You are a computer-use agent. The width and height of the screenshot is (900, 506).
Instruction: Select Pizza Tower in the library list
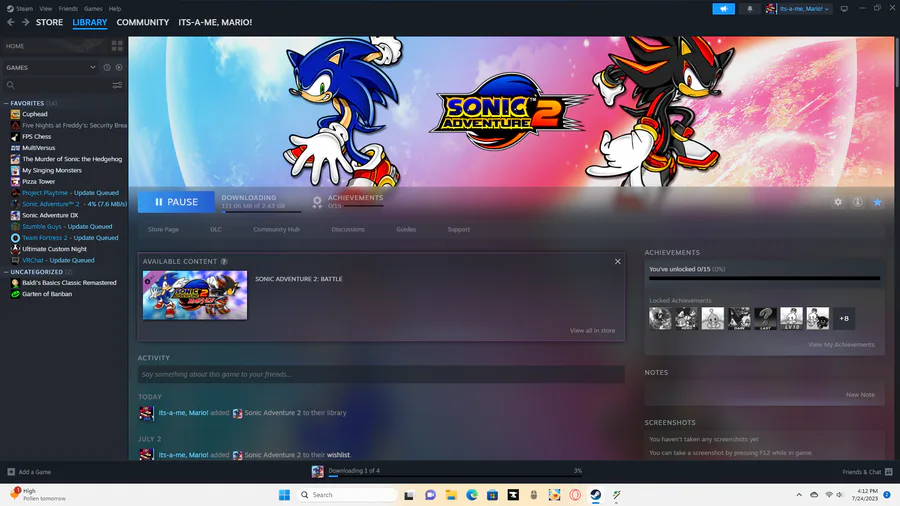click(38, 181)
